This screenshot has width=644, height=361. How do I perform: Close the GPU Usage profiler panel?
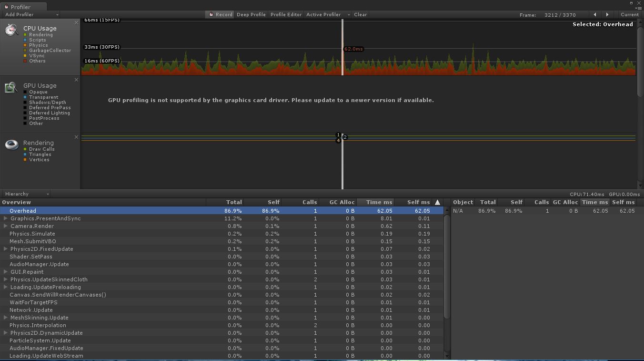pyautogui.click(x=76, y=80)
